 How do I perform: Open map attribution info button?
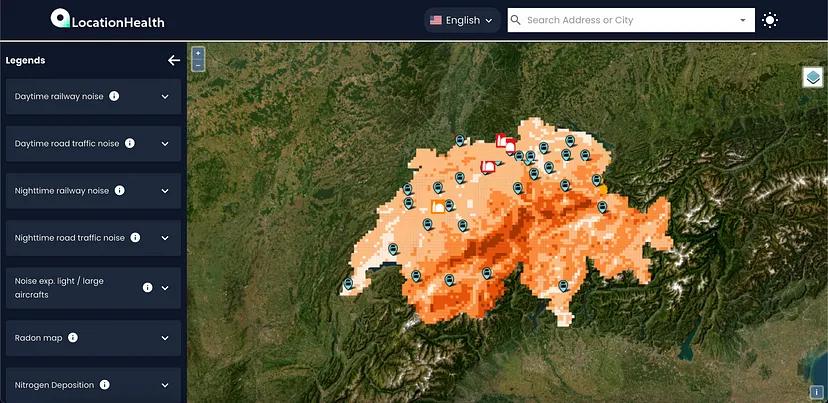coord(815,392)
